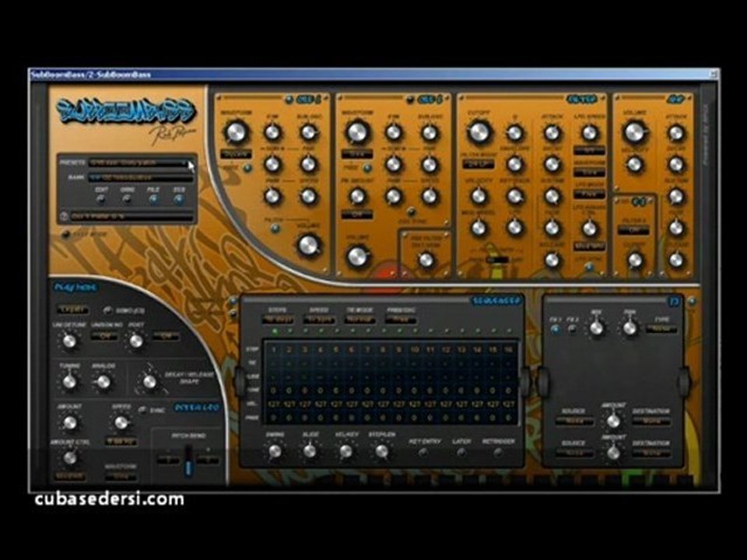This screenshot has height=560, width=747.
Task: Select step 12 in sequencer grid
Action: (x=446, y=350)
